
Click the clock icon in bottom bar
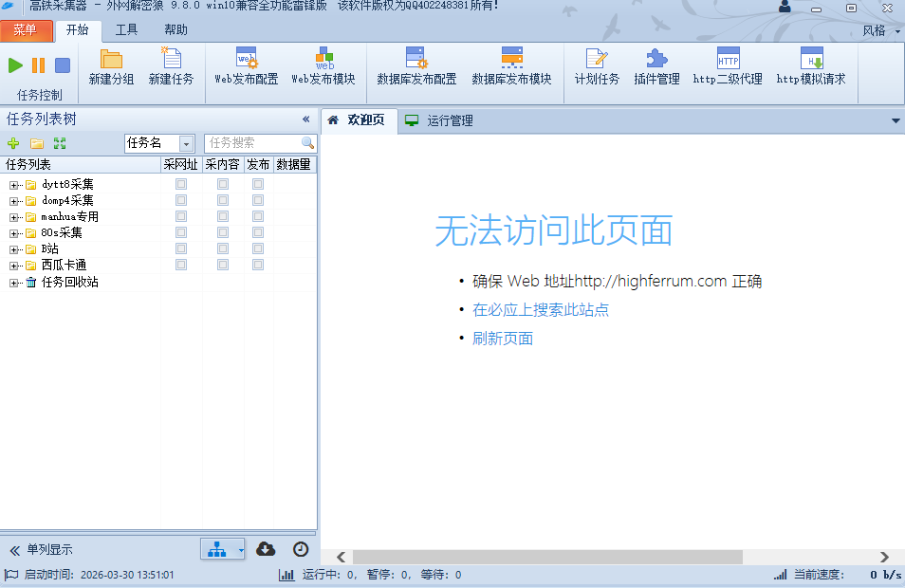click(x=300, y=549)
